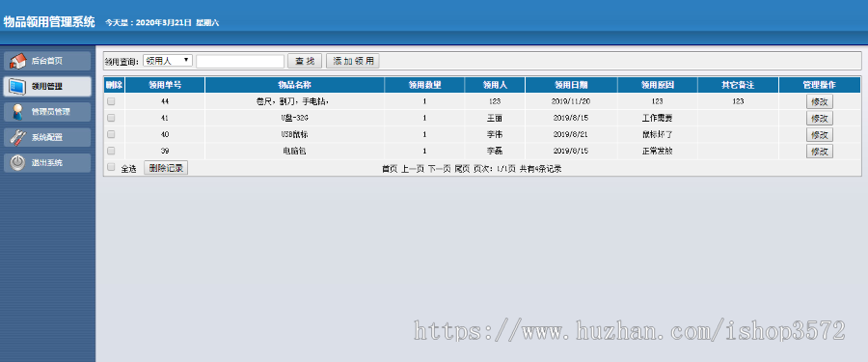This screenshot has height=362, width=868.
Task: Click recipient name 王丽
Action: pyautogui.click(x=495, y=118)
